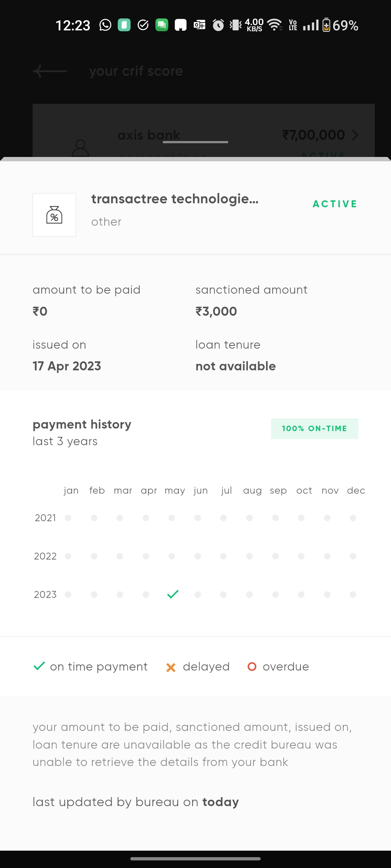Select the January 2021 payment dot
Image resolution: width=391 pixels, height=868 pixels.
point(68,518)
